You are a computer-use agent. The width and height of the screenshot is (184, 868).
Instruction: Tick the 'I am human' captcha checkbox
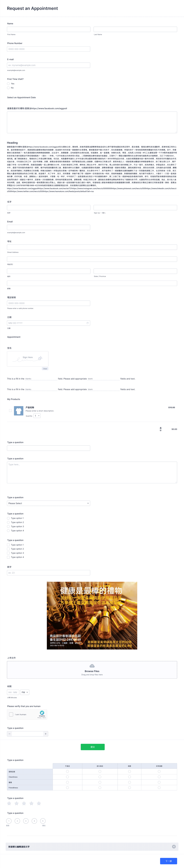(x=11, y=714)
